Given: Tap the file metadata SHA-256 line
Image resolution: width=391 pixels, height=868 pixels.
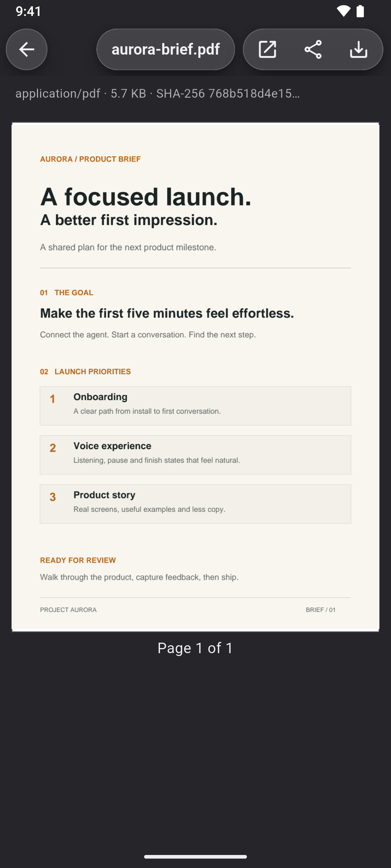Looking at the screenshot, I should click(157, 94).
